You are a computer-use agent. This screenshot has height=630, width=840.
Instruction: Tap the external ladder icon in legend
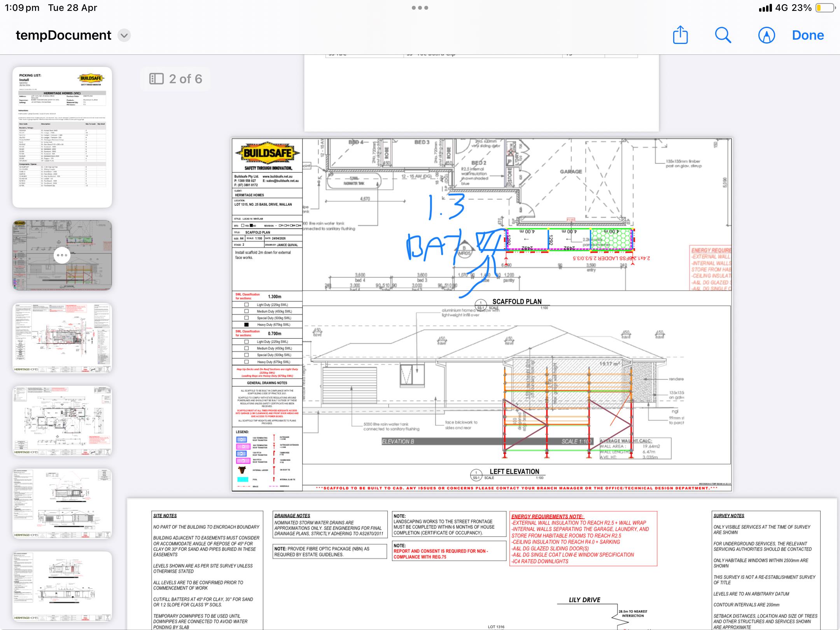coord(242,470)
